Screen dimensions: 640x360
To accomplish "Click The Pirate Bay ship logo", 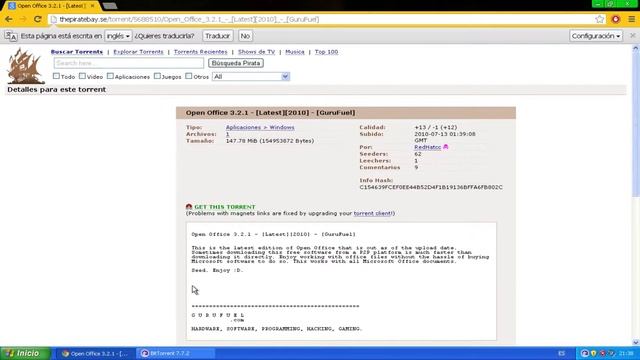I will (25, 66).
